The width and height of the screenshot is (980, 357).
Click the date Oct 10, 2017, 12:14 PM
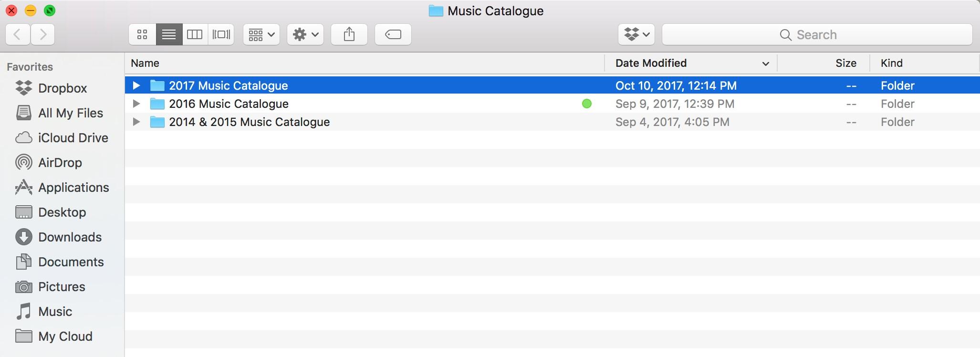(x=676, y=85)
